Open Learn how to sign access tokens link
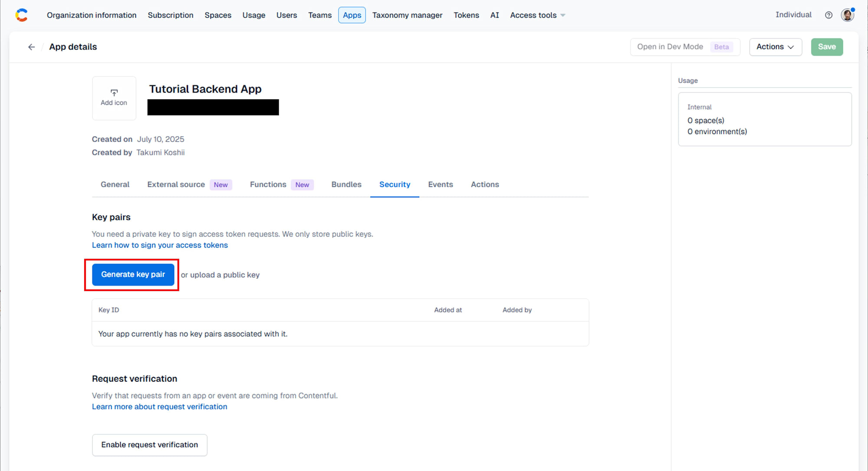Screen dimensions: 868x471 click(160, 245)
